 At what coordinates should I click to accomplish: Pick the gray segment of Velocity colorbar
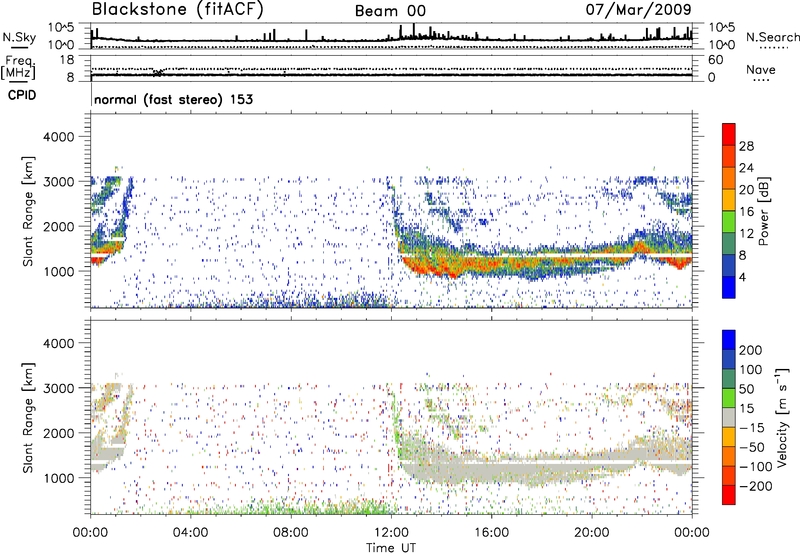point(729,417)
